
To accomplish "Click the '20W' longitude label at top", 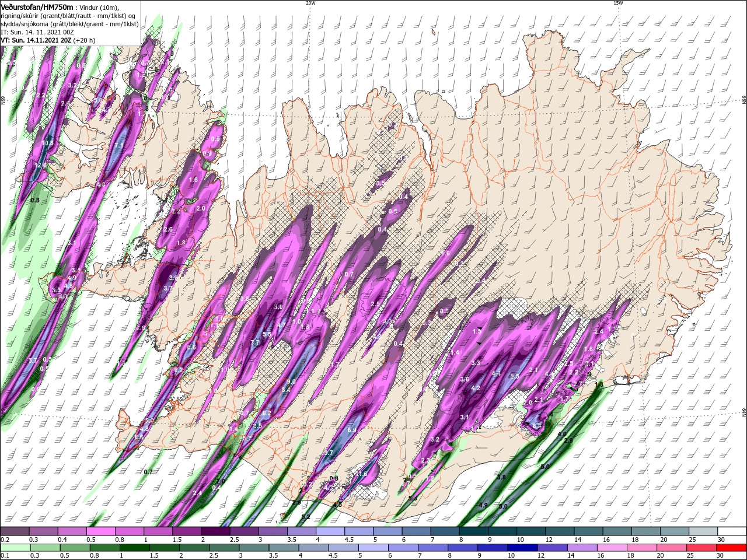I will [x=310, y=3].
